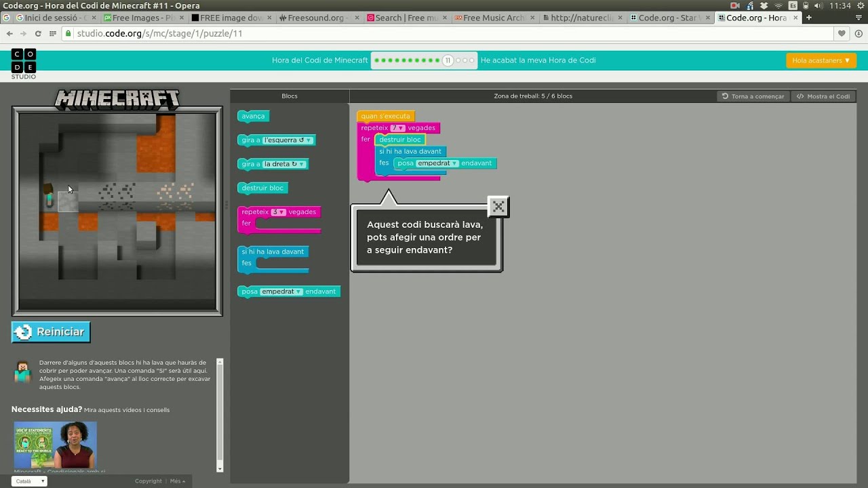
Task: Expand the Més footer menu
Action: (178, 481)
